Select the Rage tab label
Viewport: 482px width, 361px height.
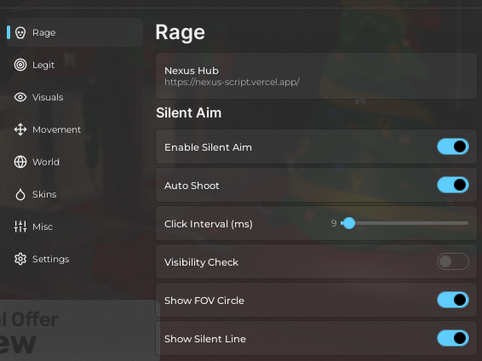click(44, 33)
